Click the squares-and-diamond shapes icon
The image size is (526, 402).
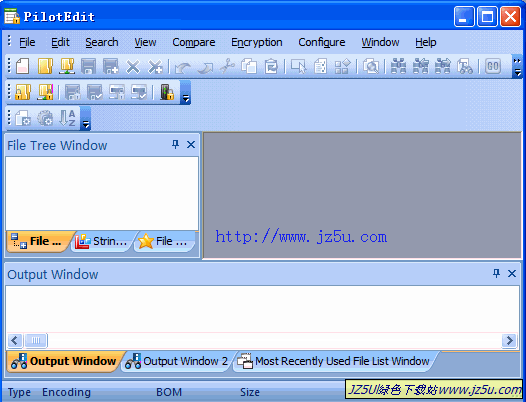pos(342,66)
